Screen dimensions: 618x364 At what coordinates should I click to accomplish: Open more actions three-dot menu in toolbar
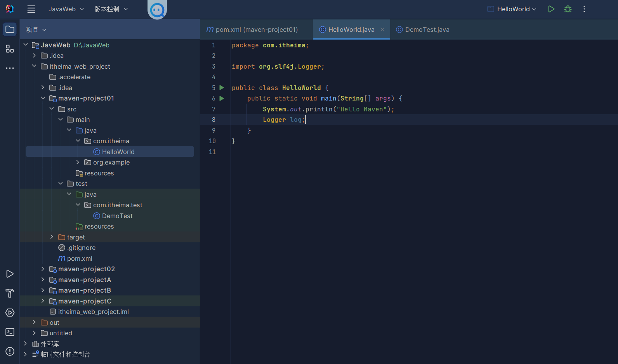(x=584, y=9)
